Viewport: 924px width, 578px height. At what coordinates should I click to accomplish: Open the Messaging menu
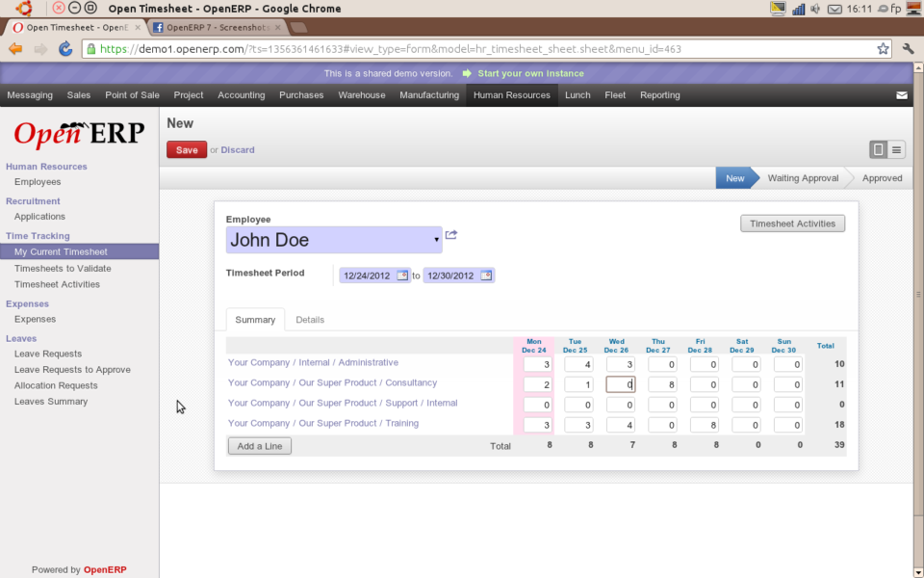pyautogui.click(x=30, y=95)
